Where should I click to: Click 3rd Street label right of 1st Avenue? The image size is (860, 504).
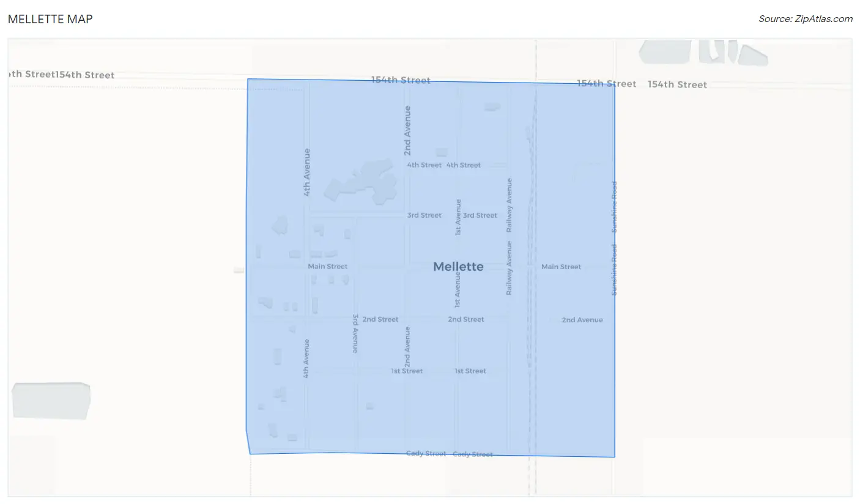480,215
